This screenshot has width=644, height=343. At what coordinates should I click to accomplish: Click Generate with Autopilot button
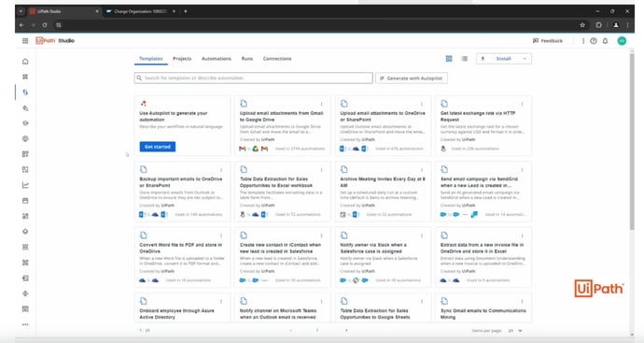point(411,79)
